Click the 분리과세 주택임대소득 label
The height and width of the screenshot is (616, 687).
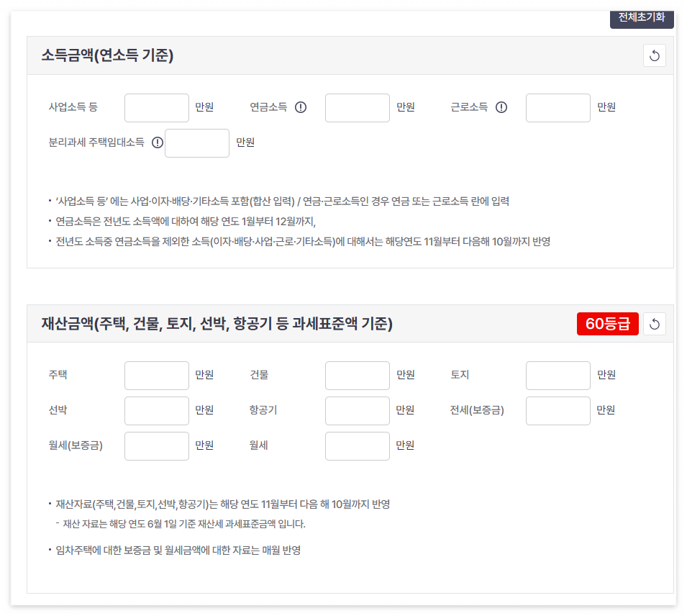click(96, 142)
